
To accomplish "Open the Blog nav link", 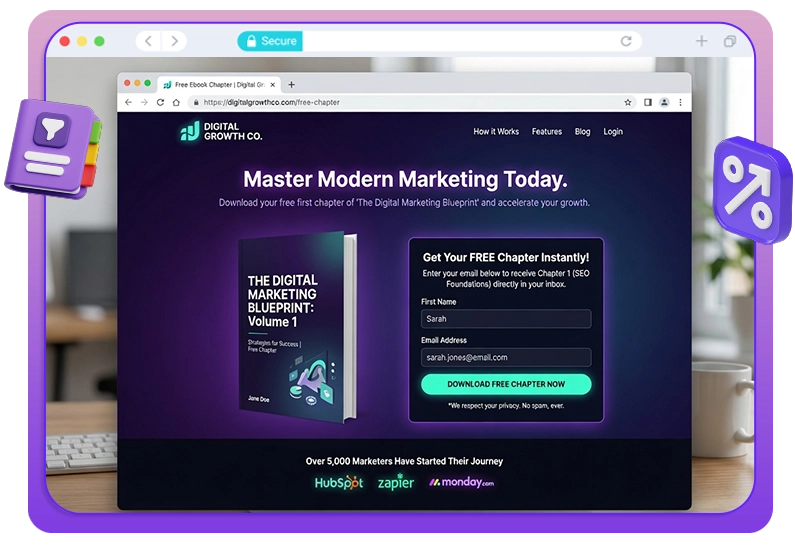I will 583,132.
